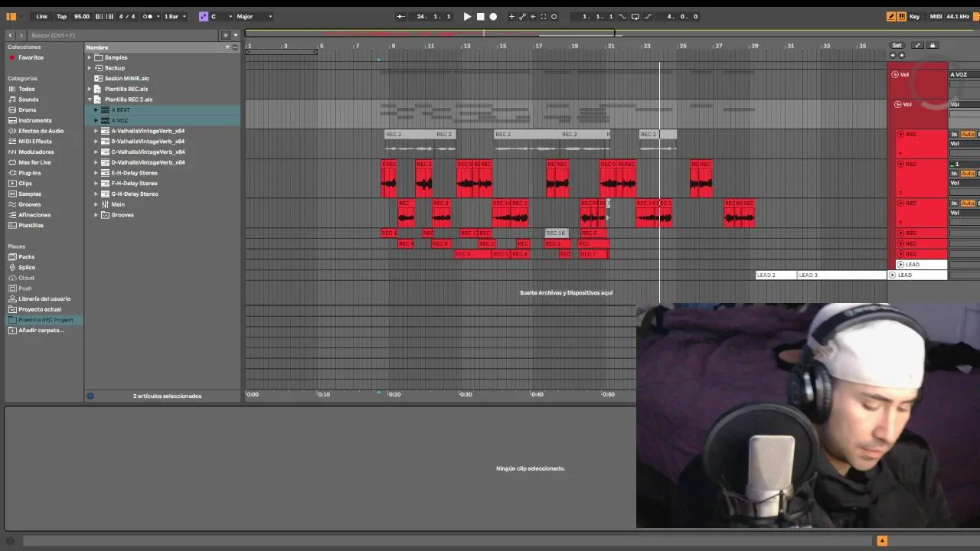Click the REC 16 clip
This screenshot has width=980, height=551.
556,233
